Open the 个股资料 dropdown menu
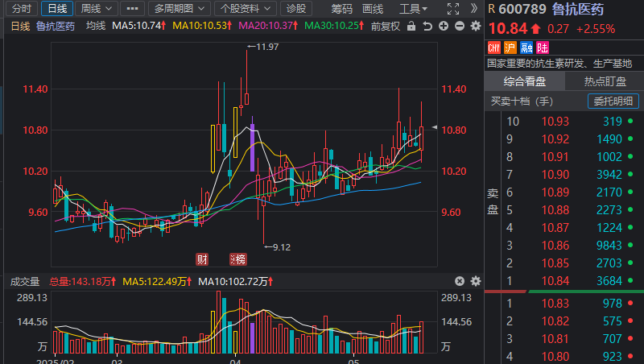Screen dimensions: 644x364 coord(244,9)
